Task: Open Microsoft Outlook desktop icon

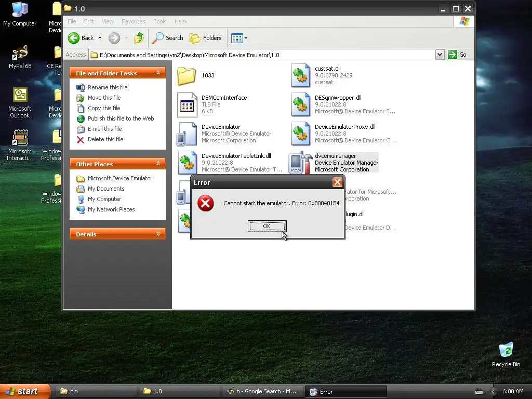Action: (20, 102)
